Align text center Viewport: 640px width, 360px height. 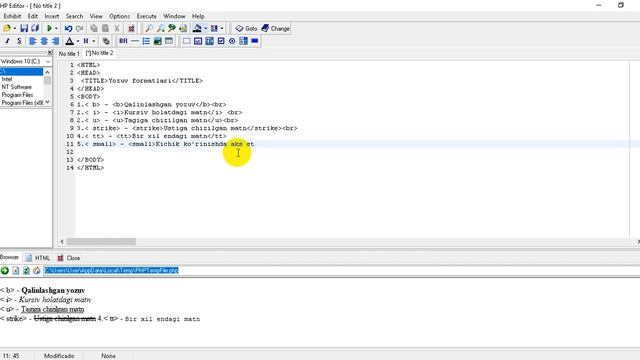pyautogui.click(x=44, y=41)
